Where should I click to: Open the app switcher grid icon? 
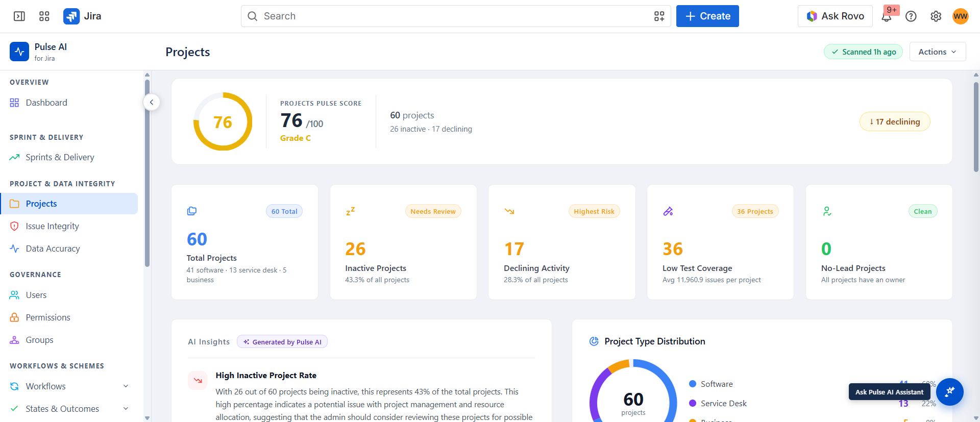point(44,16)
